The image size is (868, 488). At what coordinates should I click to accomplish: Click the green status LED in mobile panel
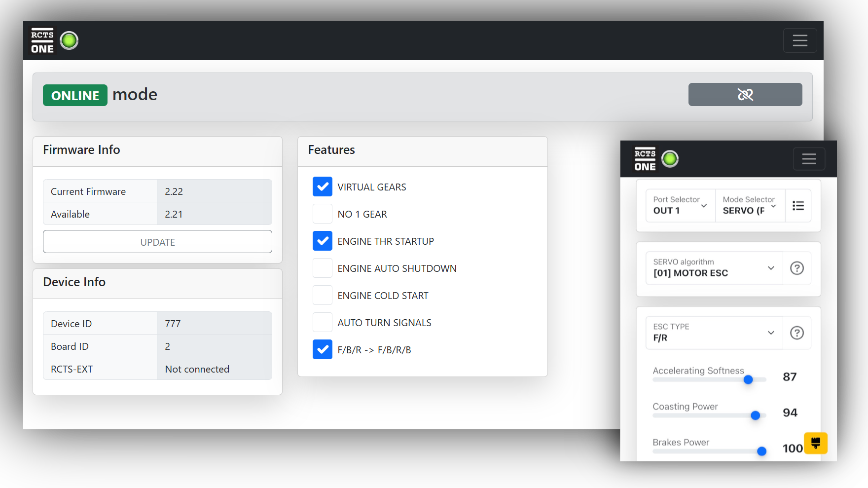pos(670,159)
